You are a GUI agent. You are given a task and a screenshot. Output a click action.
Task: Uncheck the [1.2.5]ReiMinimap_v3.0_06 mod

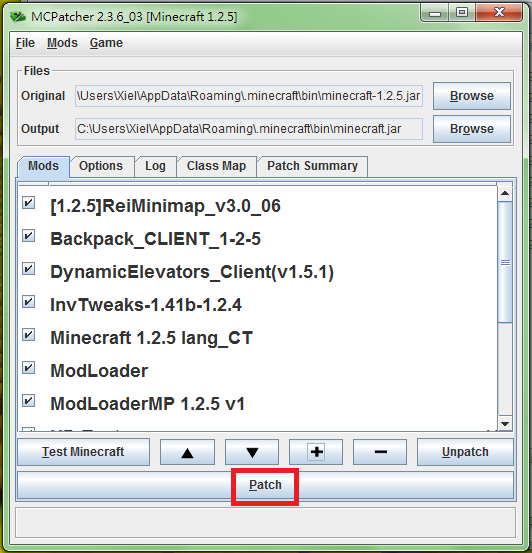coord(29,203)
